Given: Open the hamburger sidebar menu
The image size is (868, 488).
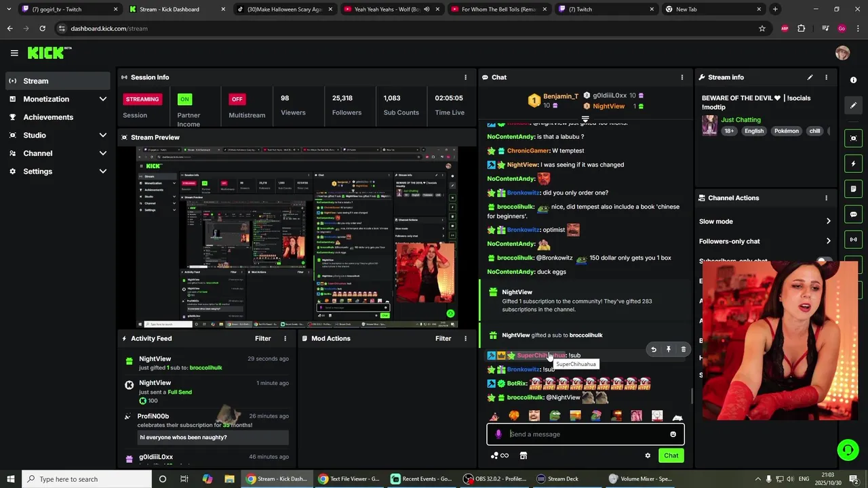Looking at the screenshot, I should coord(14,53).
